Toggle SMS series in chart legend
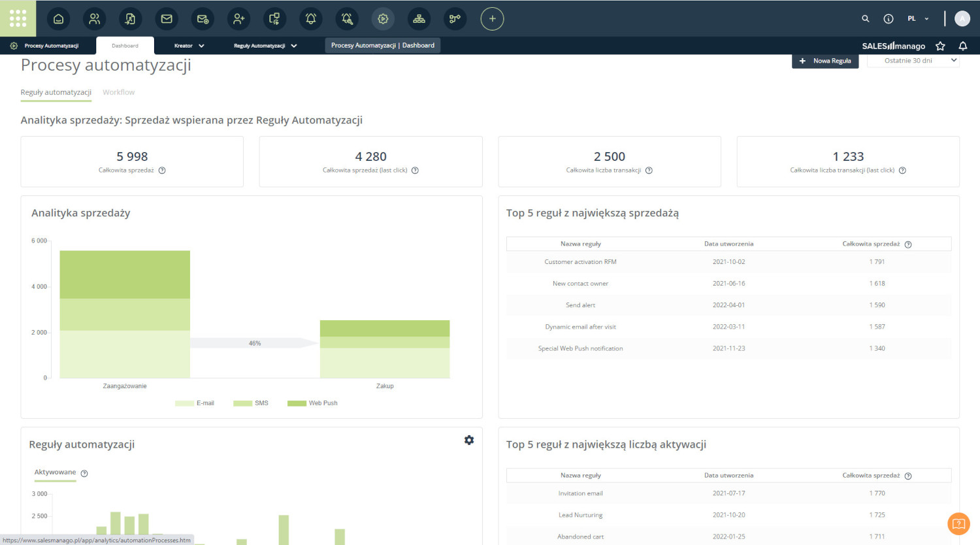The width and height of the screenshot is (980, 545). (x=251, y=403)
